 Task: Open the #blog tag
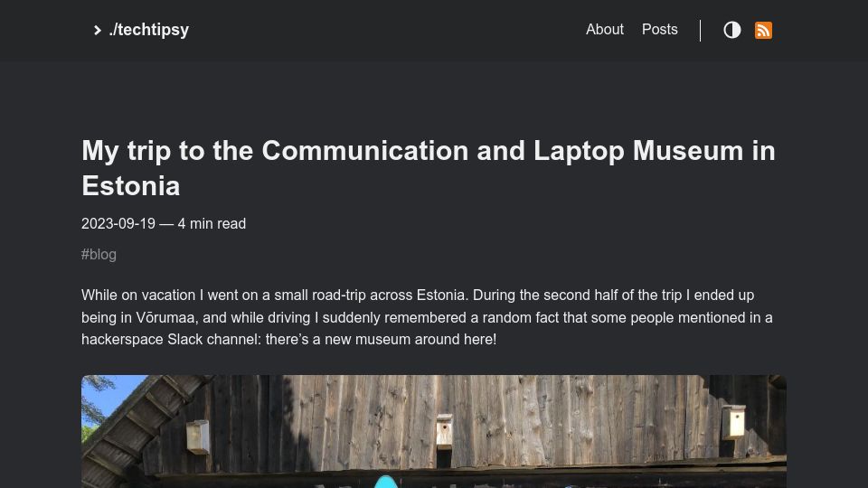coord(99,255)
